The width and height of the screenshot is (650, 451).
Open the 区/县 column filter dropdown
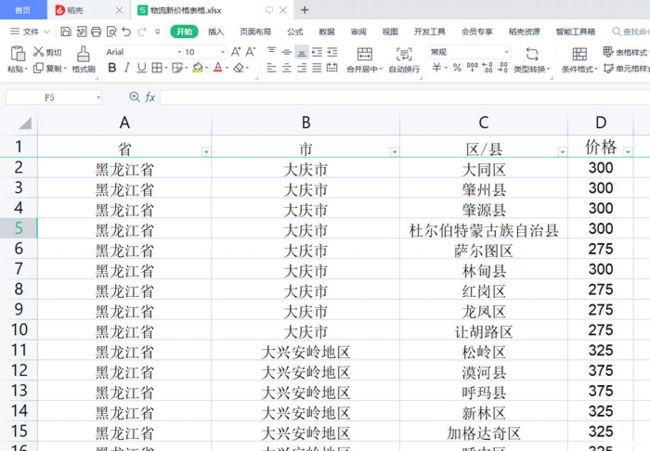click(x=562, y=152)
